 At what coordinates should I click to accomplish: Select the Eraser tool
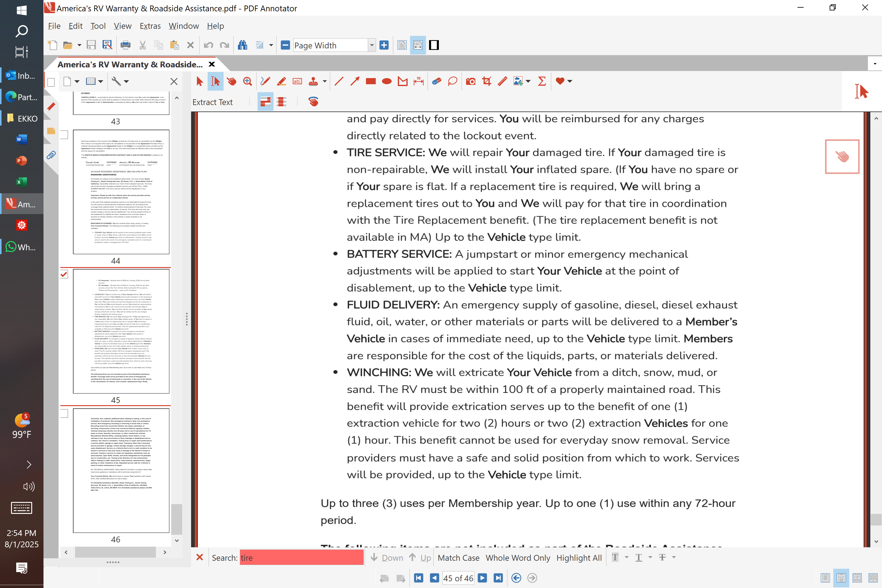[x=436, y=81]
